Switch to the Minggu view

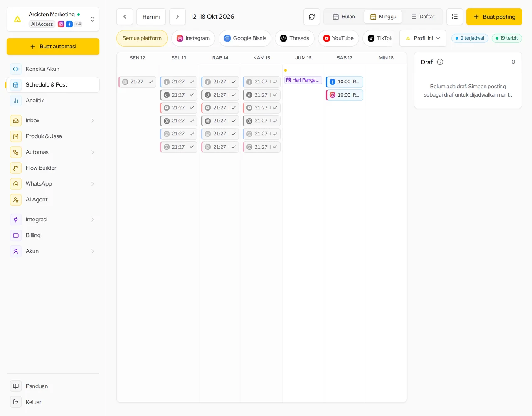click(383, 17)
